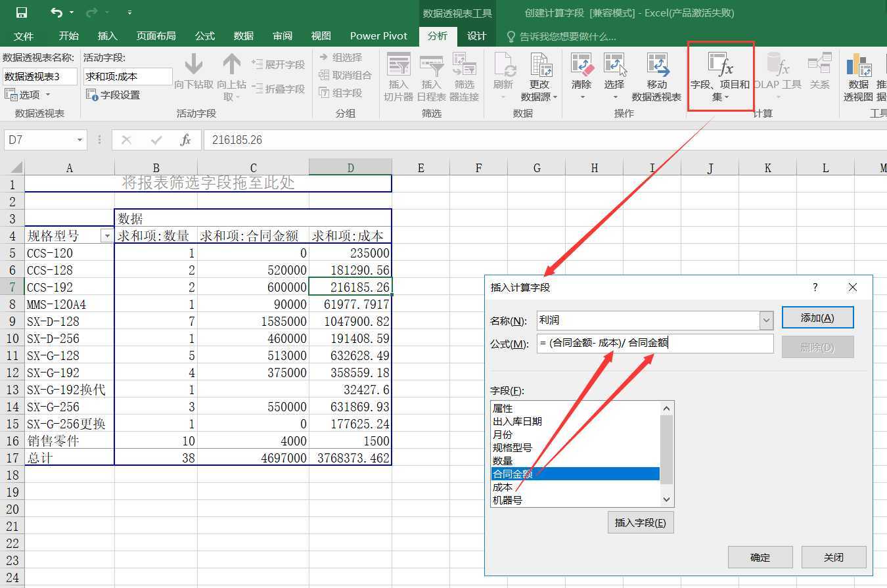Click 更改数据源 change data source icon
This screenshot has width=887, height=588.
pyautogui.click(x=540, y=64)
